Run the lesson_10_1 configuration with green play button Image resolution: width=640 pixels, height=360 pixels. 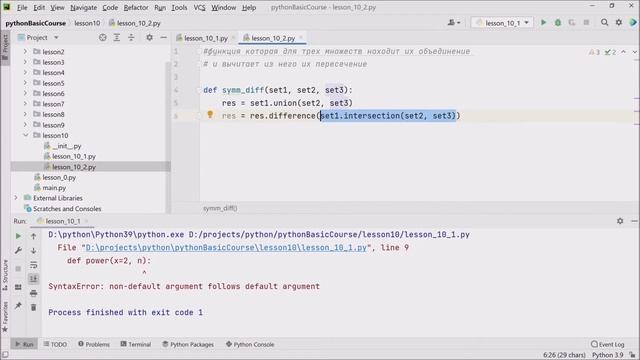coord(543,23)
